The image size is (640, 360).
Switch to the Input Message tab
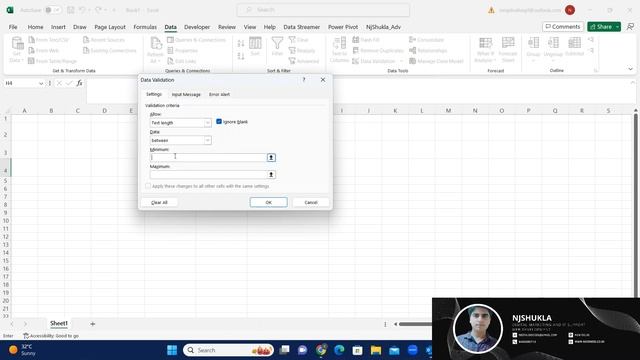(x=186, y=94)
